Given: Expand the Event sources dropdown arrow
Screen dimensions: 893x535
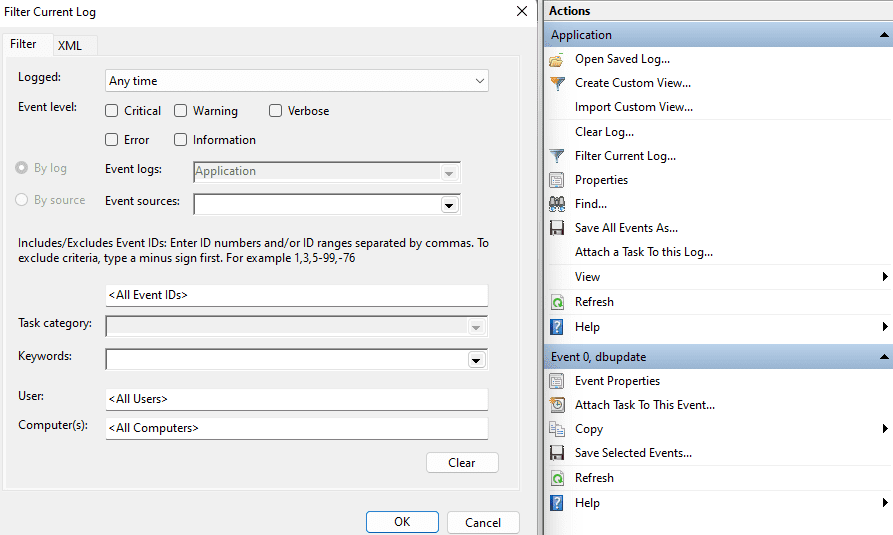Looking at the screenshot, I should pos(450,205).
